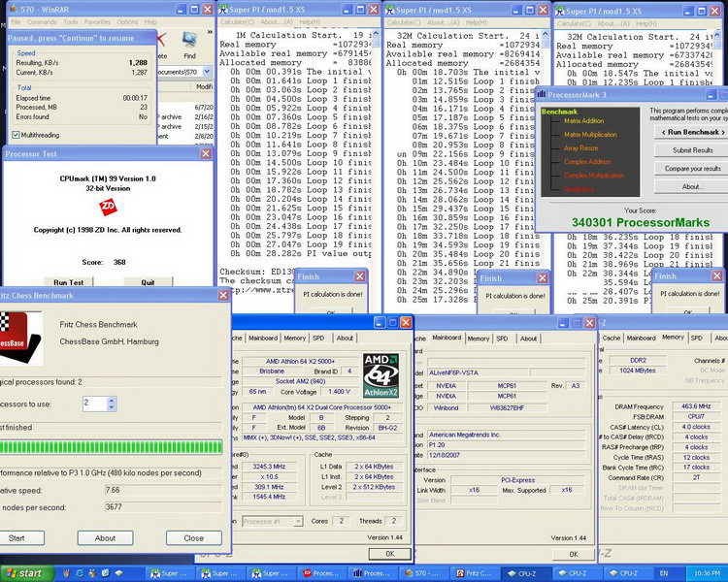Click the Internet Explorer quick launch icon
728x582 pixels.
[x=80, y=573]
